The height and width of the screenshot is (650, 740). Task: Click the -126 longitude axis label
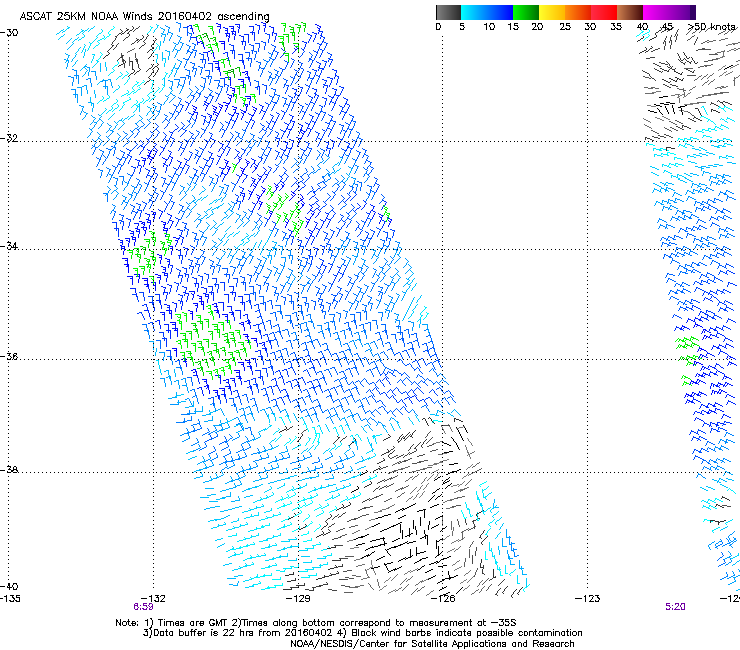click(x=443, y=599)
